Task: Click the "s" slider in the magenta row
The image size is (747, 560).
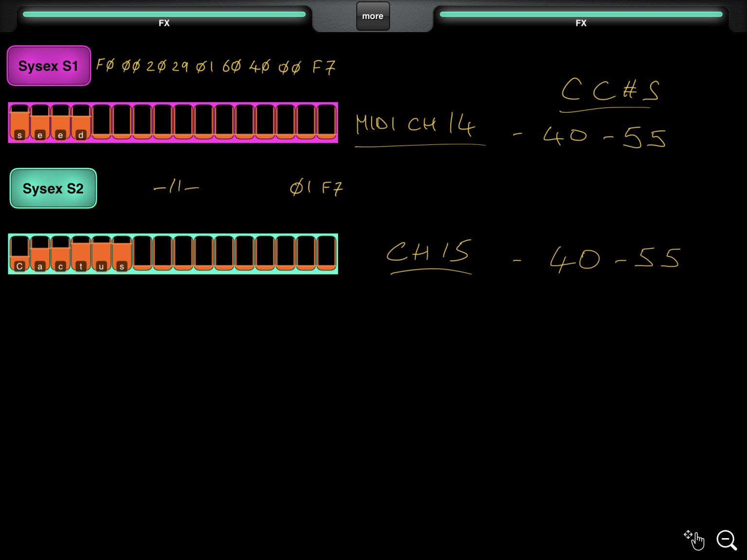Action: (x=19, y=122)
